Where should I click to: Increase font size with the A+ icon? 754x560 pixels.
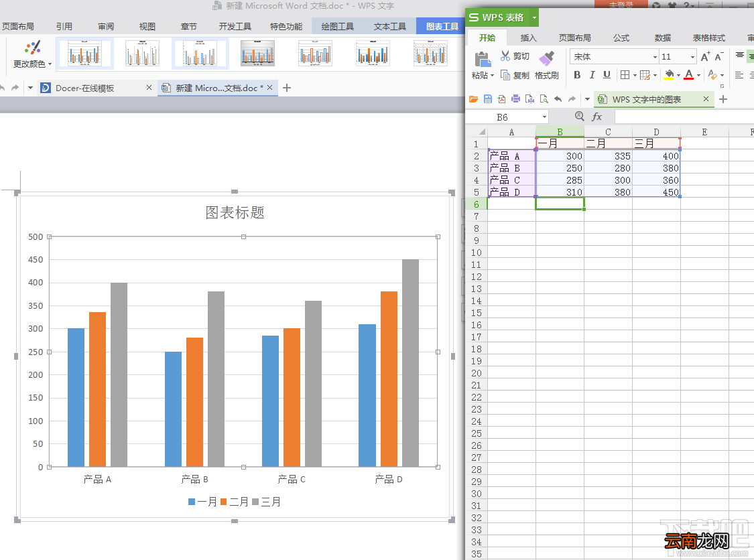pyautogui.click(x=705, y=57)
